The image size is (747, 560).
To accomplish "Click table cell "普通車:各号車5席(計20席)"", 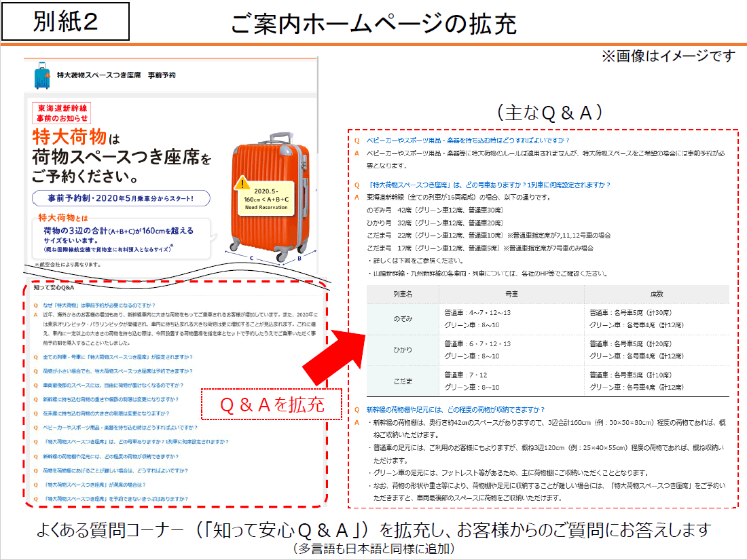I will 630,344.
